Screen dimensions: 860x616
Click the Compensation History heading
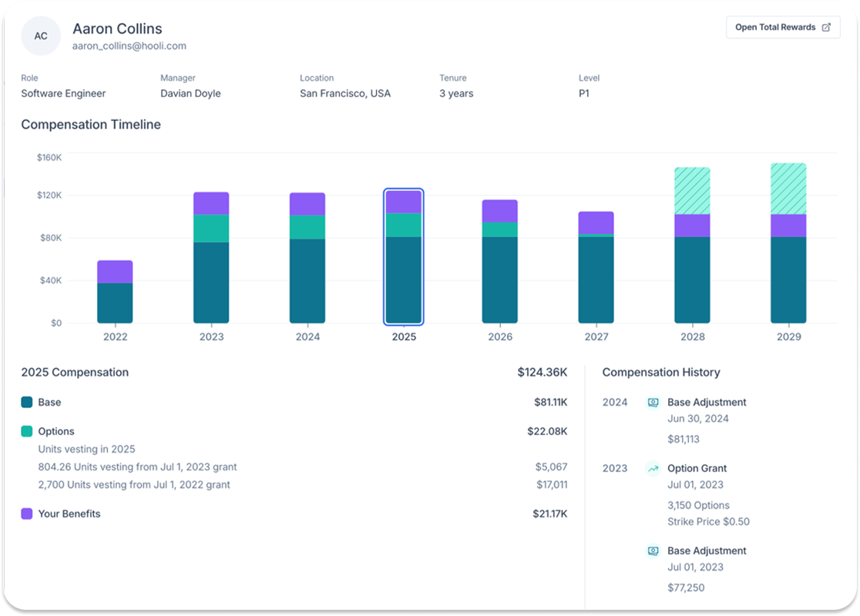pos(661,372)
